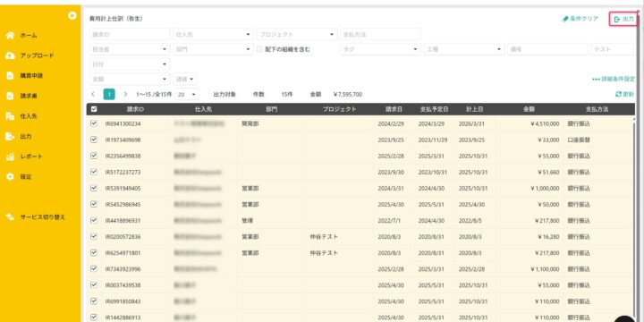Click the amount ¥4,510,000 cell
The width and height of the screenshot is (644, 322).
click(x=545, y=123)
